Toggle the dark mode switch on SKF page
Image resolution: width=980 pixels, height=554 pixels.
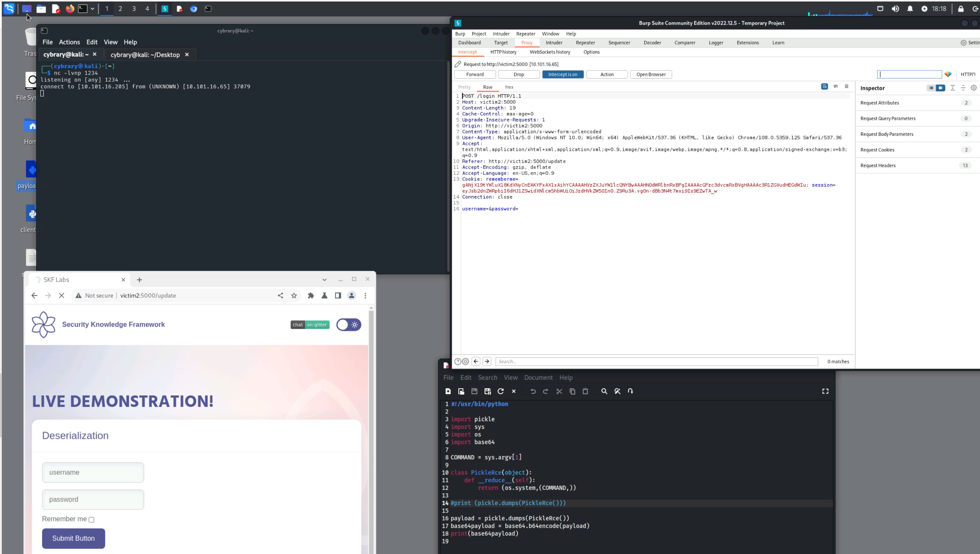coord(348,325)
